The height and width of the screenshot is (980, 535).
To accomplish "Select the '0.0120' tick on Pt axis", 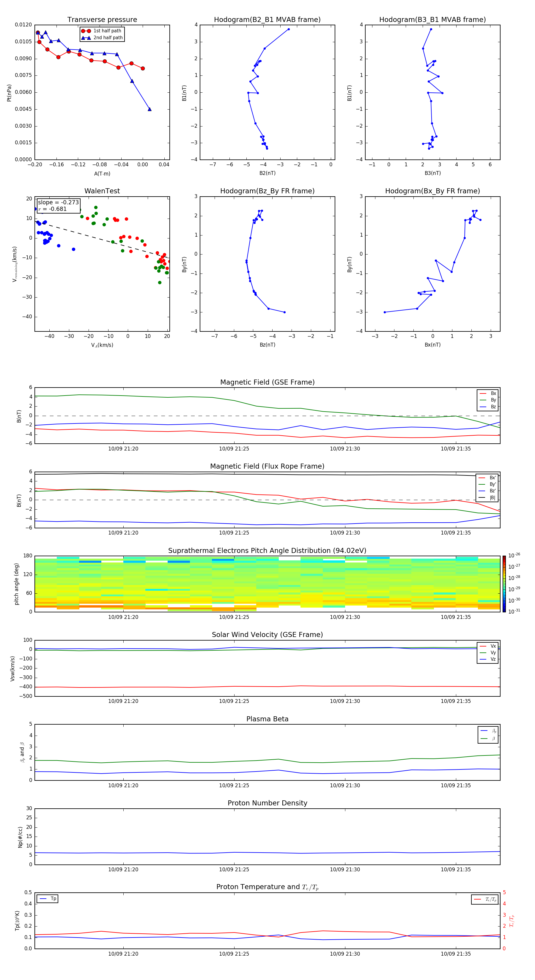I will pos(23,25).
